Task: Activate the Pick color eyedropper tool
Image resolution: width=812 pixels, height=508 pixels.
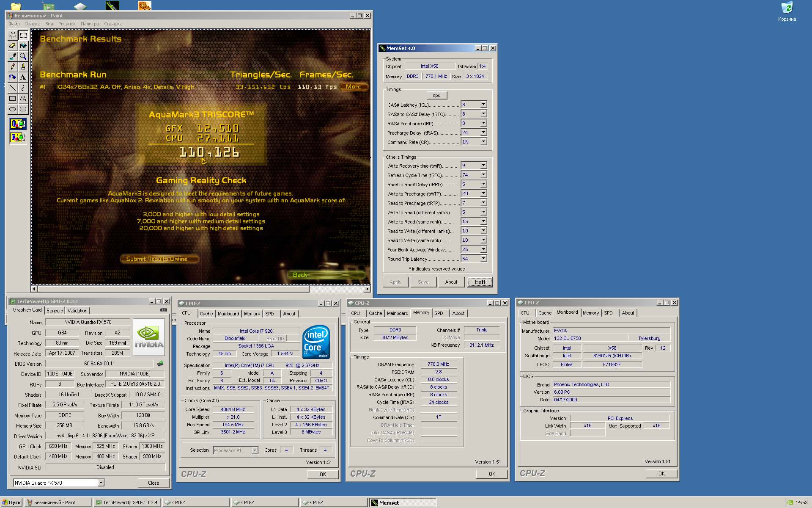Action: 13,56
